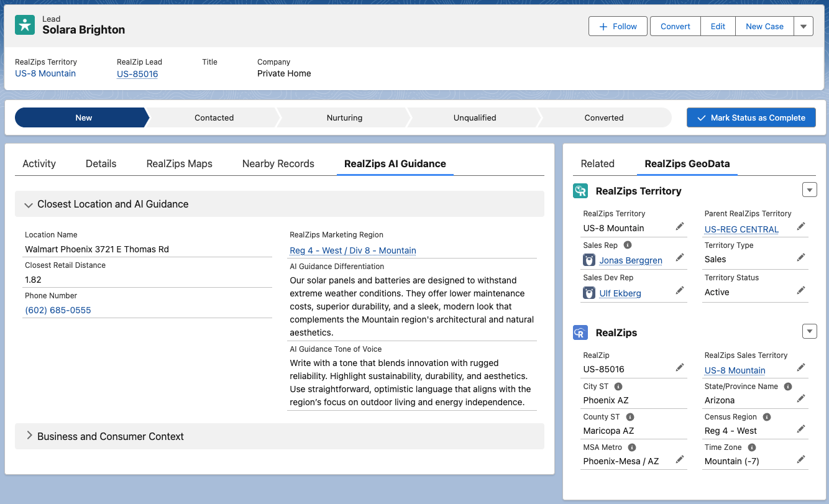The image size is (829, 504).
Task: Collapse Closest Location and AI Guidance section
Action: click(x=280, y=204)
